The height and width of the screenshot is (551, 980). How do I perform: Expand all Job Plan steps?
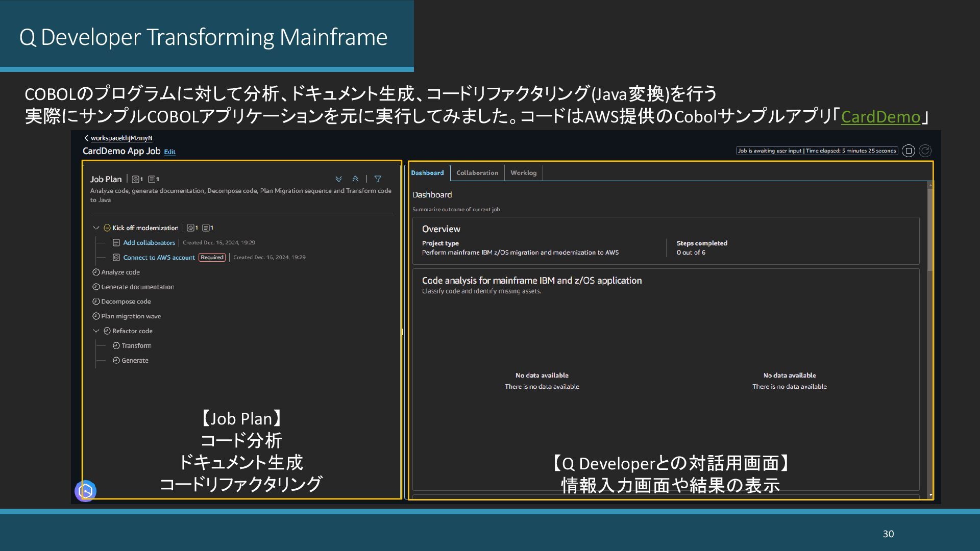point(338,179)
